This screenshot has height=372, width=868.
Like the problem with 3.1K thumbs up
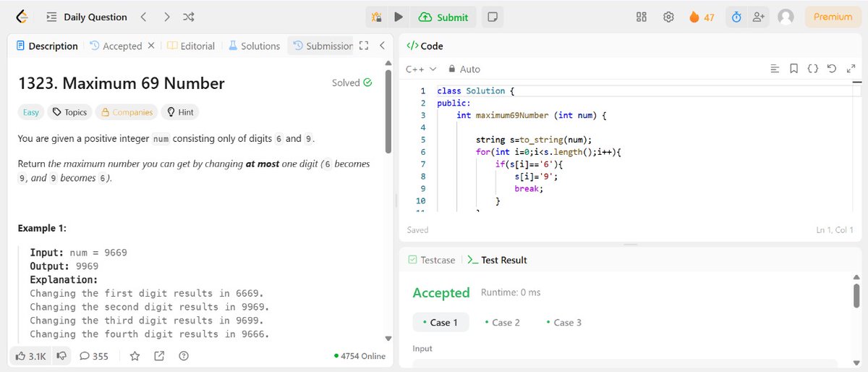(x=30, y=355)
